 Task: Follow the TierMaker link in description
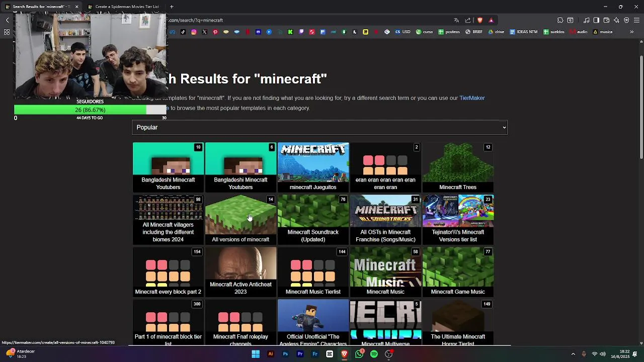click(472, 98)
